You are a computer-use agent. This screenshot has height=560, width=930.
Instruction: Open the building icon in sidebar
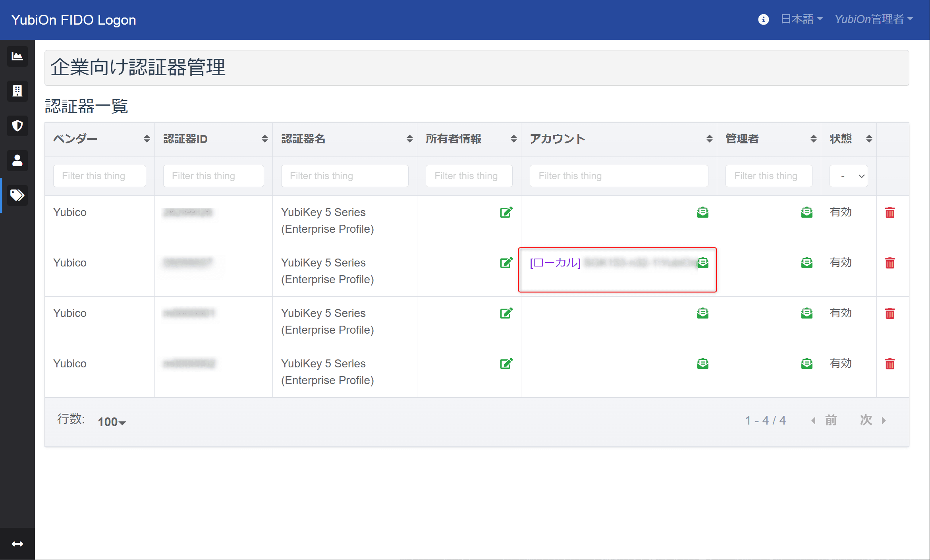(x=17, y=91)
